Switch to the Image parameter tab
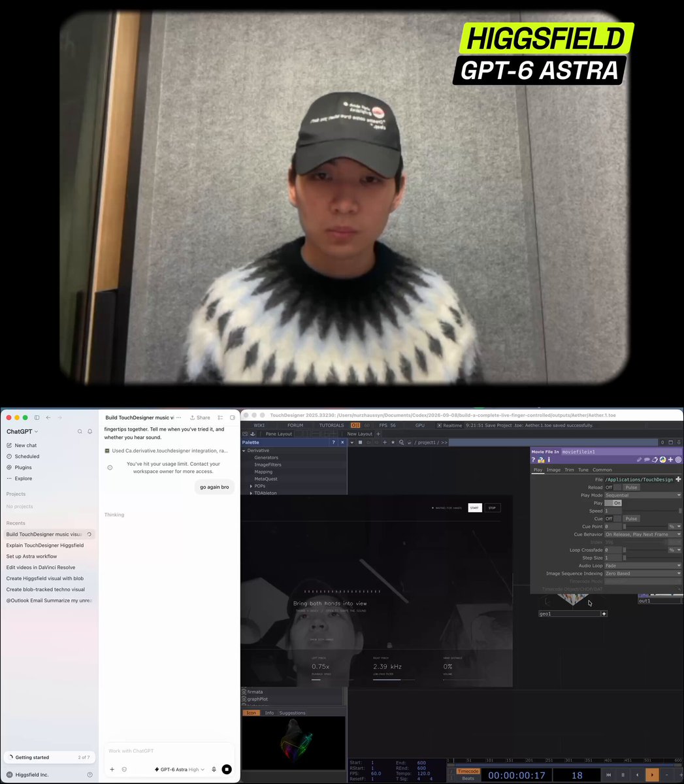The width and height of the screenshot is (684, 784). tap(553, 470)
